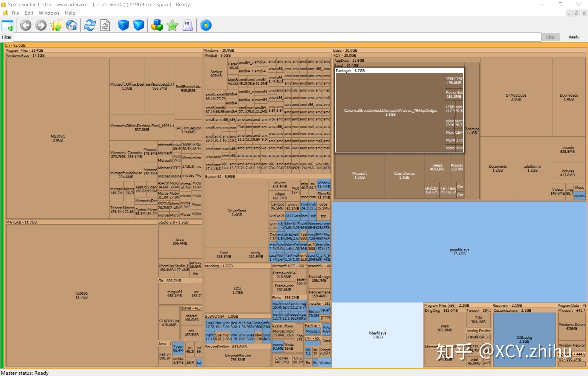This screenshot has height=376, width=588.
Task: Select the Framework64 218.5MB block
Action: (x=284, y=275)
